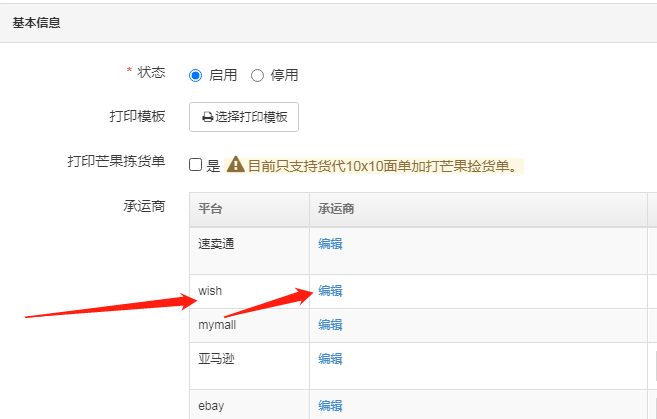Edit carrier for 速卖通 row
Image resolution: width=657 pixels, height=419 pixels.
(x=330, y=244)
